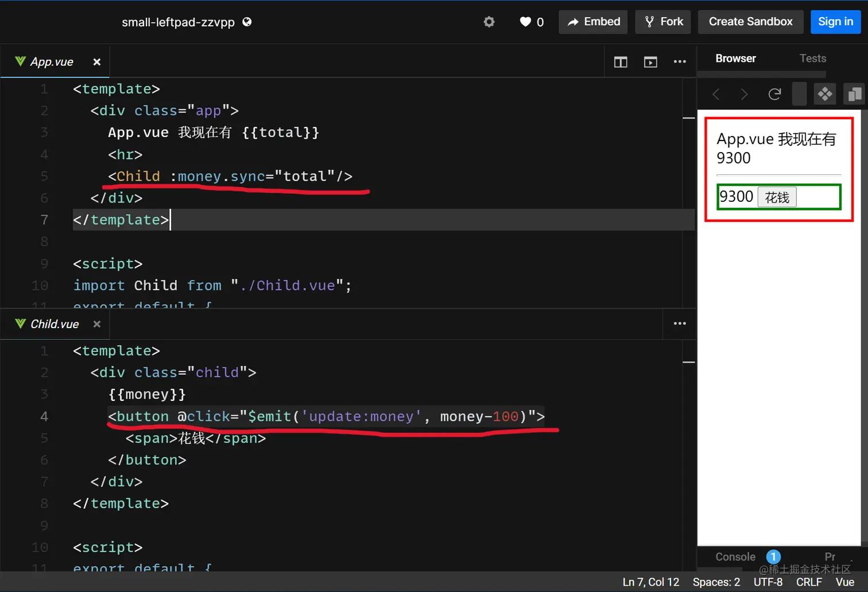Open the Child.vue pane overflow menu
868x592 pixels.
679,324
